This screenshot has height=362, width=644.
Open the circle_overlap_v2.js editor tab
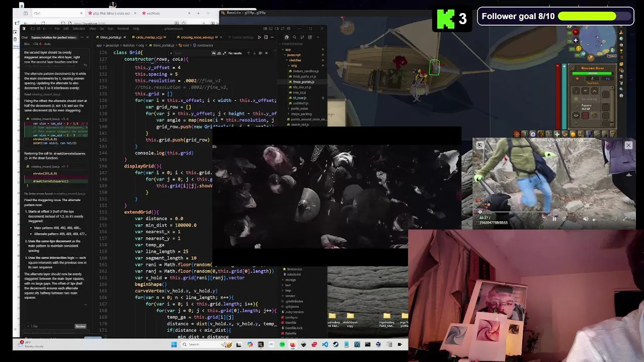148,37
